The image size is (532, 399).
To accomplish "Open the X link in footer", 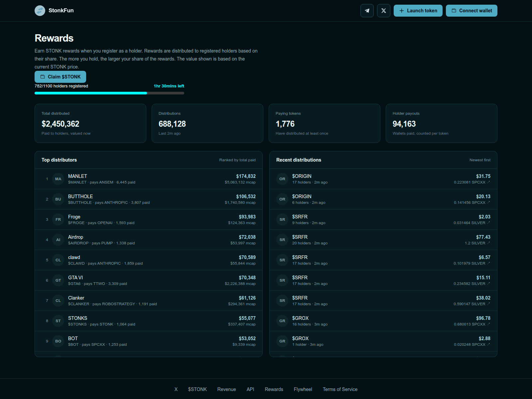I will pyautogui.click(x=176, y=389).
